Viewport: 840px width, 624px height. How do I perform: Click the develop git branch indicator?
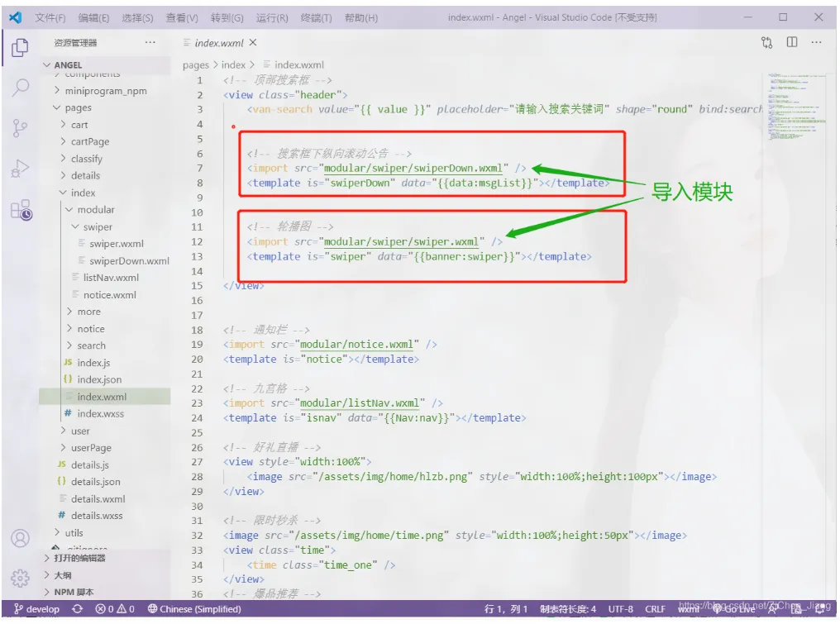(x=36, y=609)
